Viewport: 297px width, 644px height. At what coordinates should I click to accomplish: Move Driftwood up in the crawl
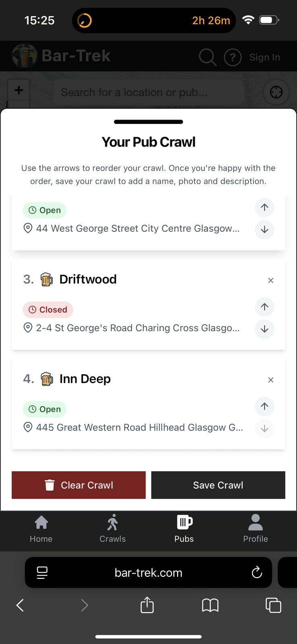264,307
